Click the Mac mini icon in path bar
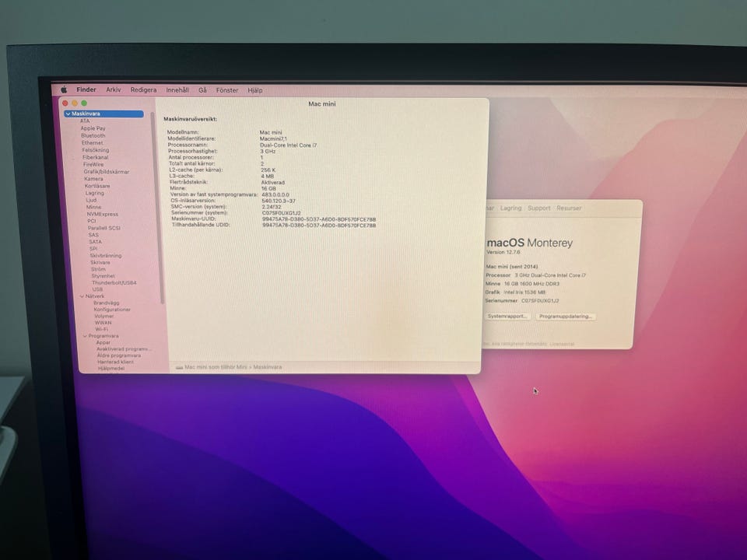This screenshot has width=747, height=560. (179, 367)
